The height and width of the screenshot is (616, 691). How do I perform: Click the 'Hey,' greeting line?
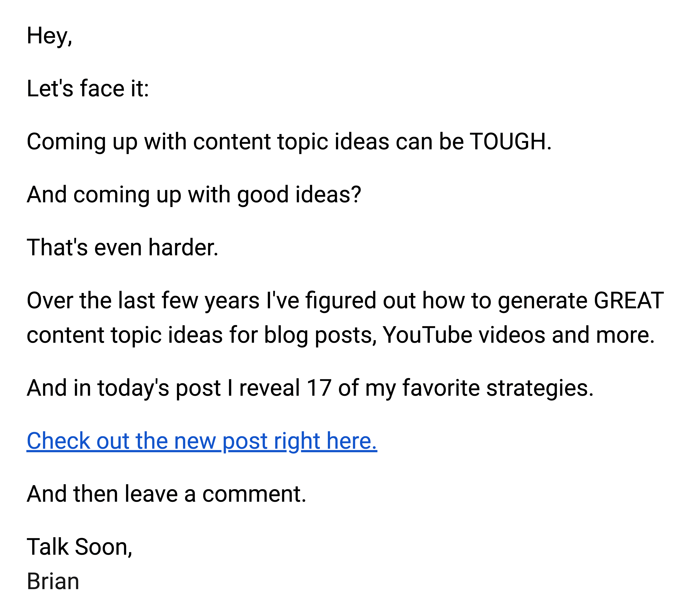pos(49,36)
